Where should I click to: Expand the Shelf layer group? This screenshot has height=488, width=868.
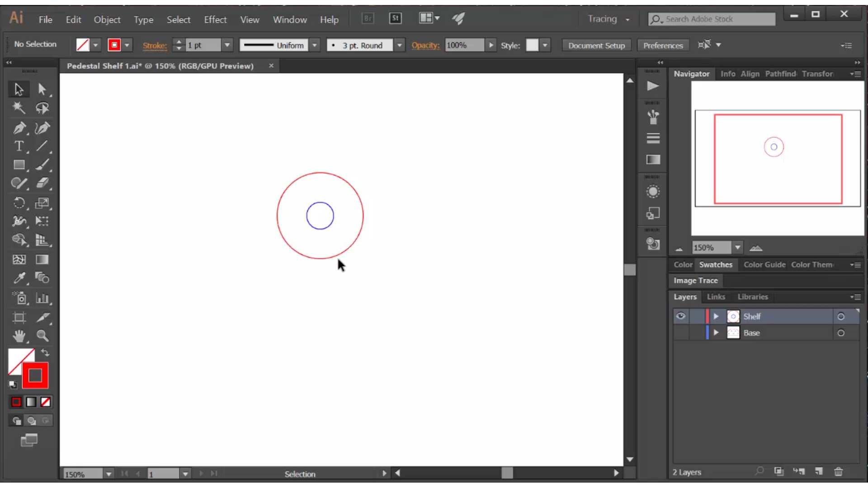pyautogui.click(x=715, y=316)
